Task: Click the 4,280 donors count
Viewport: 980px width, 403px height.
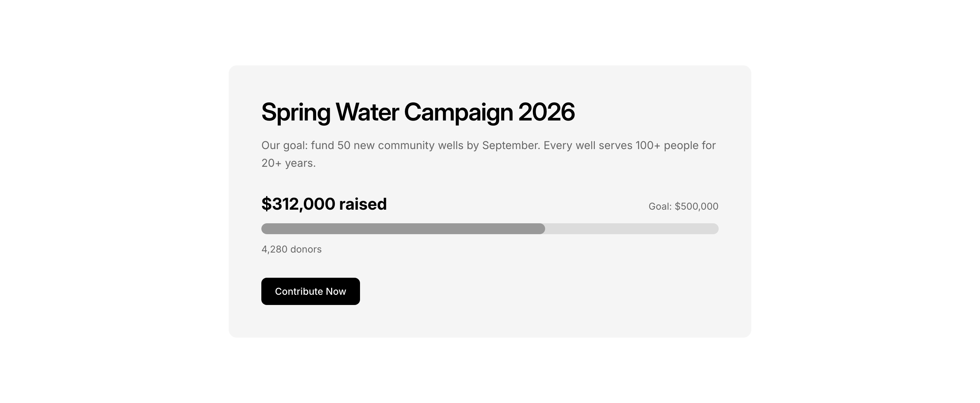Action: (291, 249)
